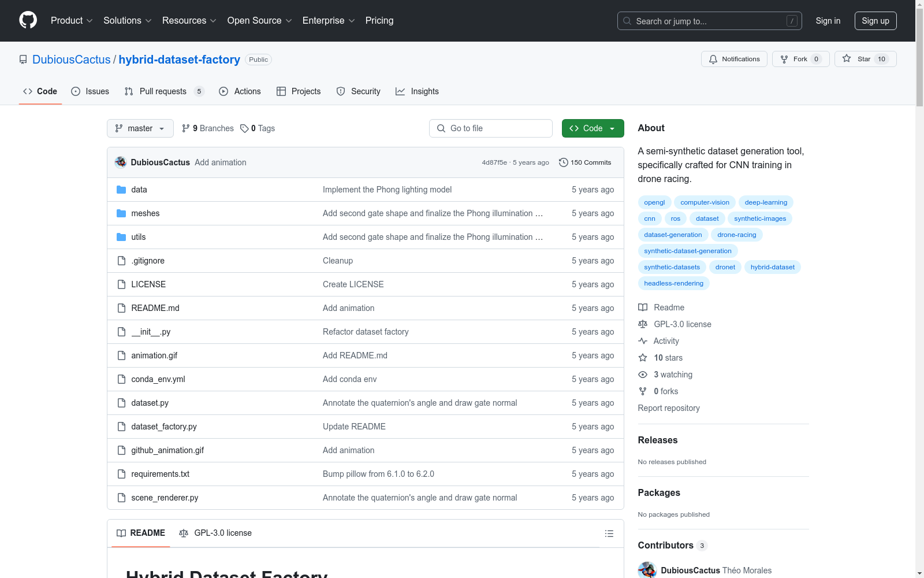Select the GPL-3.0 license tab near README
The height and width of the screenshot is (578, 924).
215,533
